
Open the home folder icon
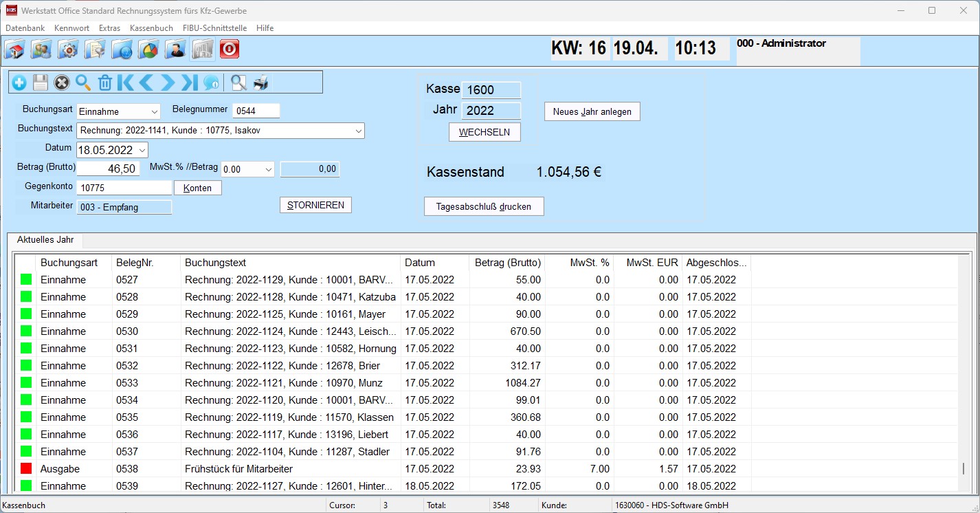click(15, 50)
